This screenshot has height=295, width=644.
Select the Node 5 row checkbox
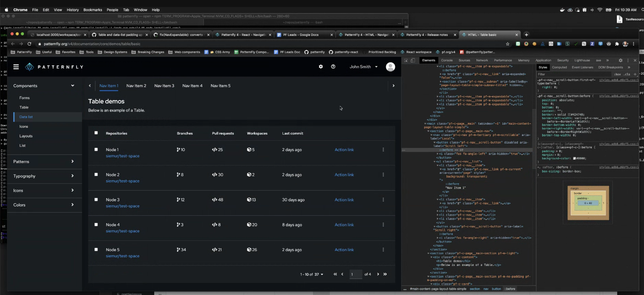pos(96,250)
